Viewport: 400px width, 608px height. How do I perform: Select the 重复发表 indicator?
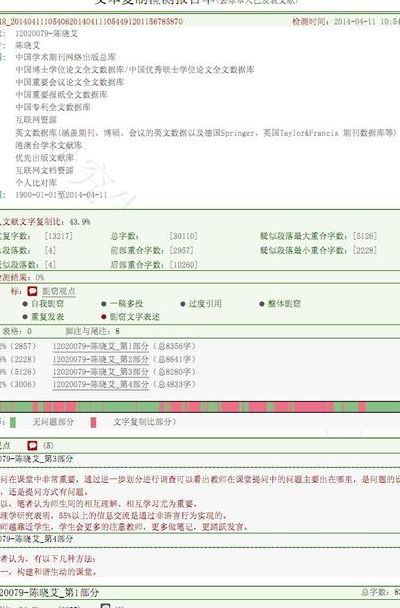[x=43, y=317]
